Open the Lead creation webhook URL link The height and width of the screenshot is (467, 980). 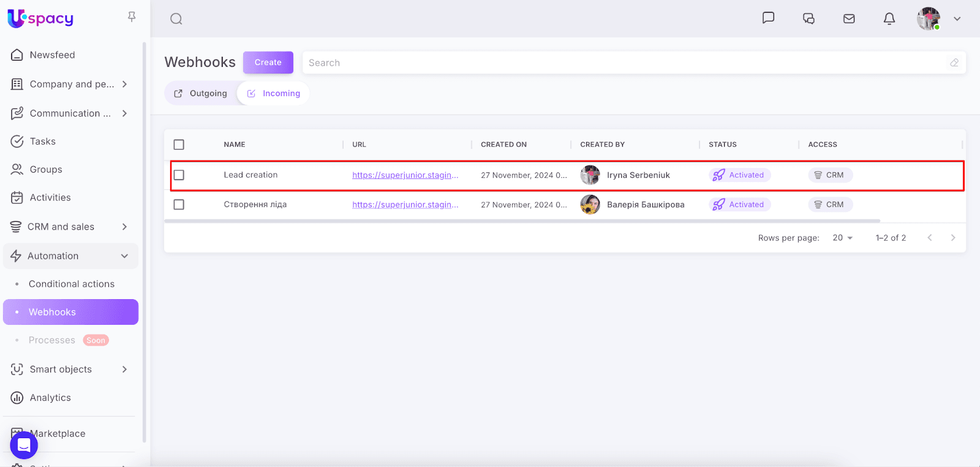(405, 175)
